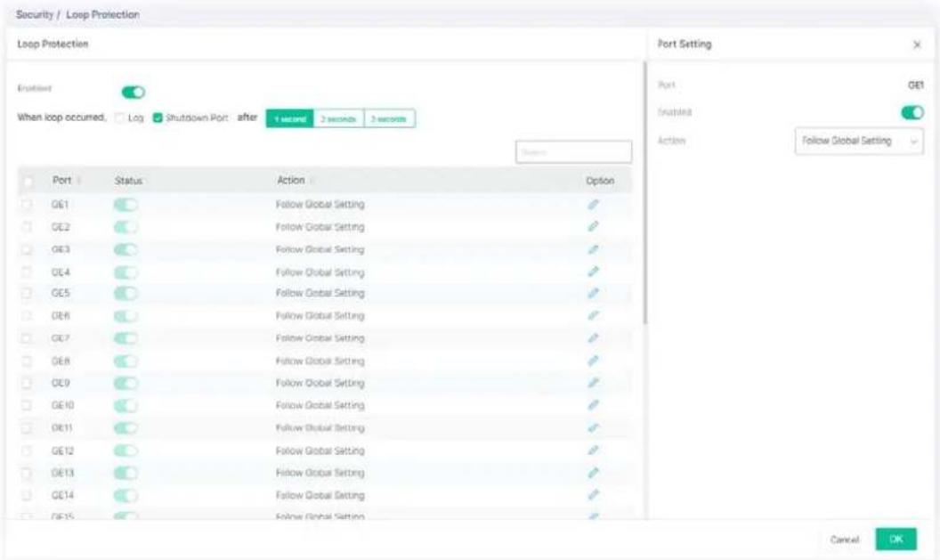Edit GE14 using its pencil icon
The height and width of the screenshot is (560, 940).
pyautogui.click(x=593, y=495)
